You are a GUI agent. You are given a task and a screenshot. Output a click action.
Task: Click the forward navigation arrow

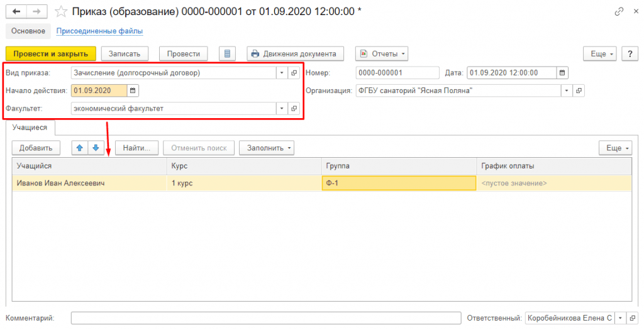pyautogui.click(x=37, y=12)
